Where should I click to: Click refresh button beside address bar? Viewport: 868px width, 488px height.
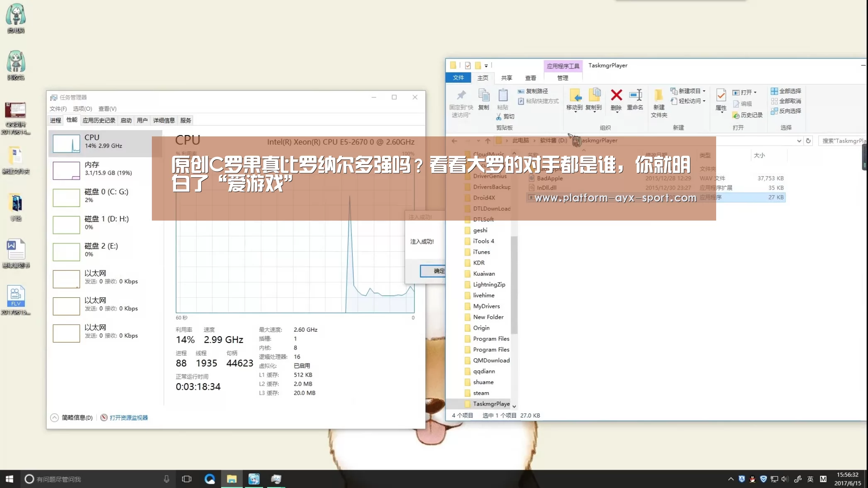(808, 141)
